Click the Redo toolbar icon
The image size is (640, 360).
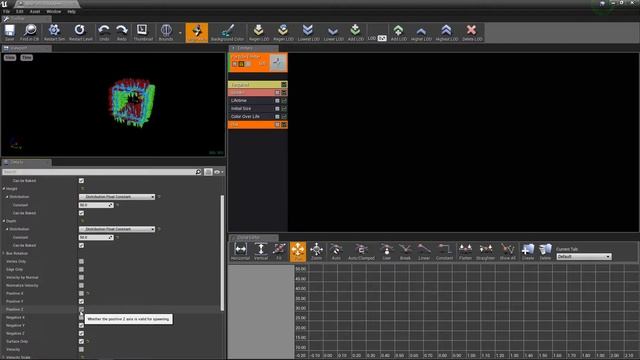(x=122, y=32)
